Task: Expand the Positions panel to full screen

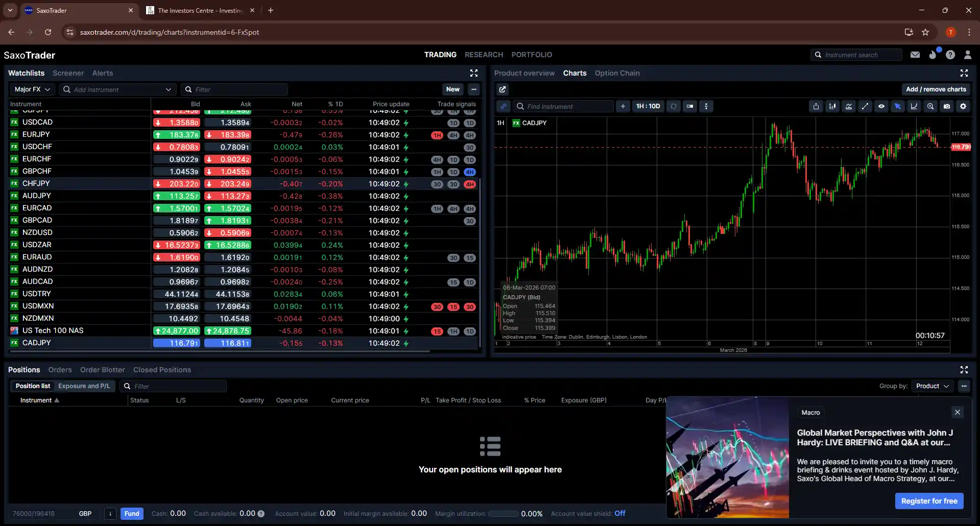Action: 964,370
